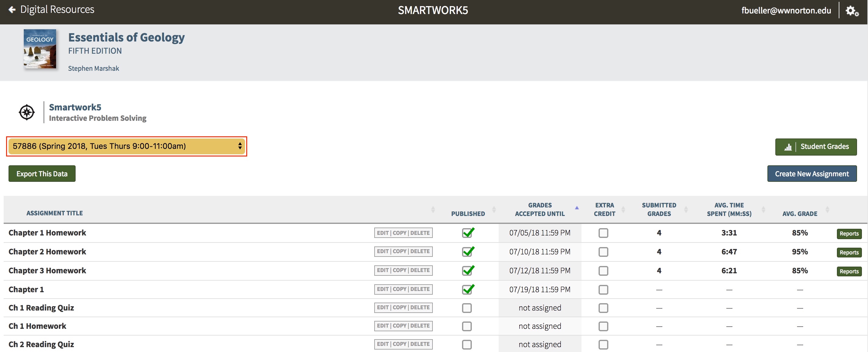Sort by Grades Accepted Until arrow
Image resolution: width=868 pixels, height=352 pixels.
coord(577,208)
